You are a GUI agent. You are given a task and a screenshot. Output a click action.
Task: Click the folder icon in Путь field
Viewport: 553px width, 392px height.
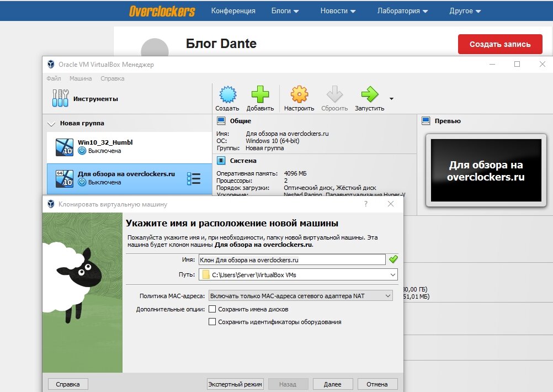coord(206,275)
